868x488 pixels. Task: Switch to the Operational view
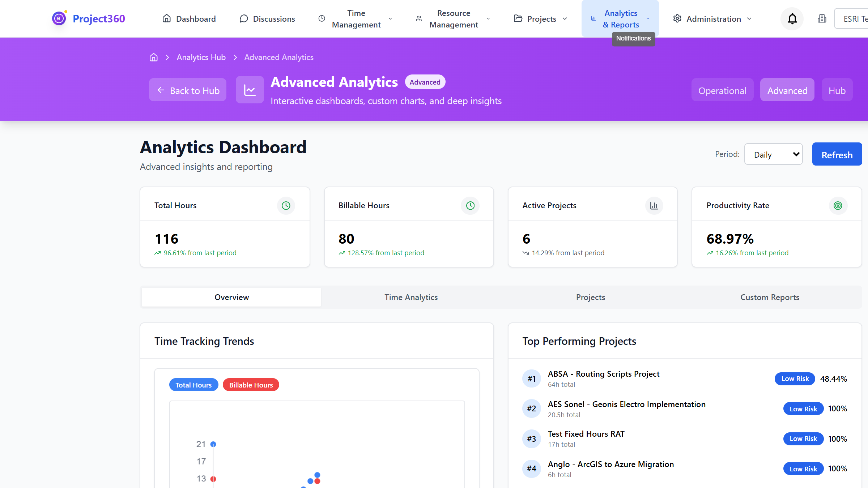click(x=722, y=90)
